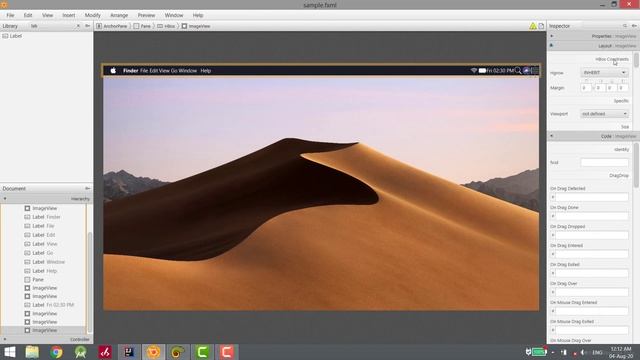The image size is (640, 360).
Task: Select AnchorPane in the breadcrumb bar
Action: pyautogui.click(x=111, y=26)
